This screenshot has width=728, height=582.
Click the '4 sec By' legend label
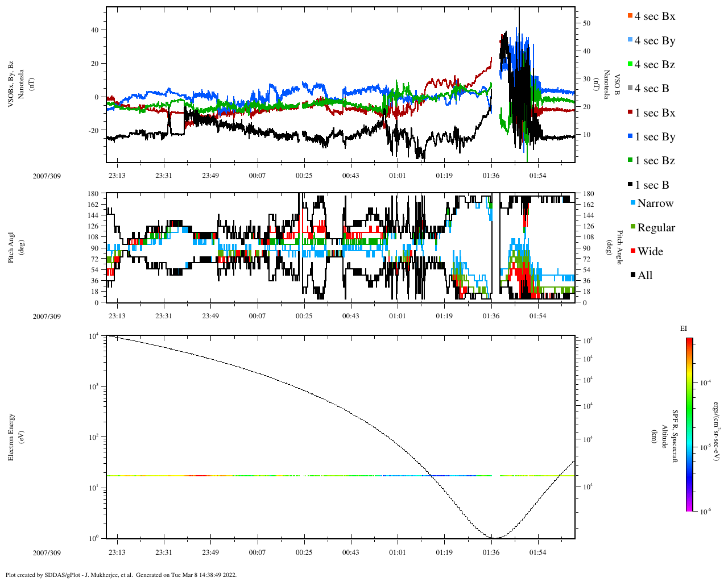click(655, 40)
